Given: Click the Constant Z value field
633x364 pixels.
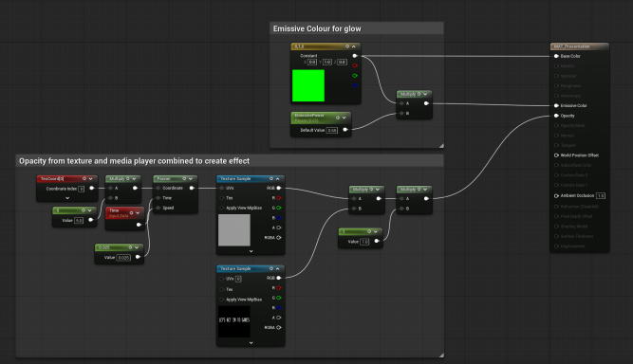Looking at the screenshot, I should point(342,62).
